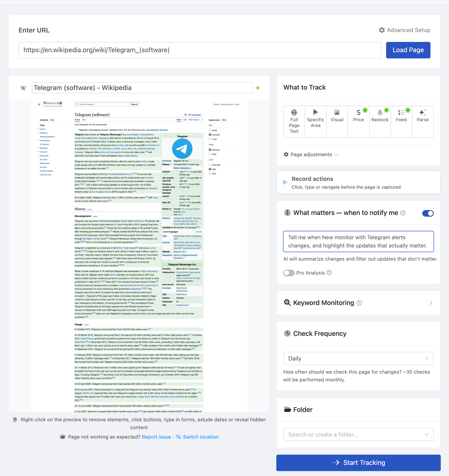Select Light color radio in preview

(210, 169)
